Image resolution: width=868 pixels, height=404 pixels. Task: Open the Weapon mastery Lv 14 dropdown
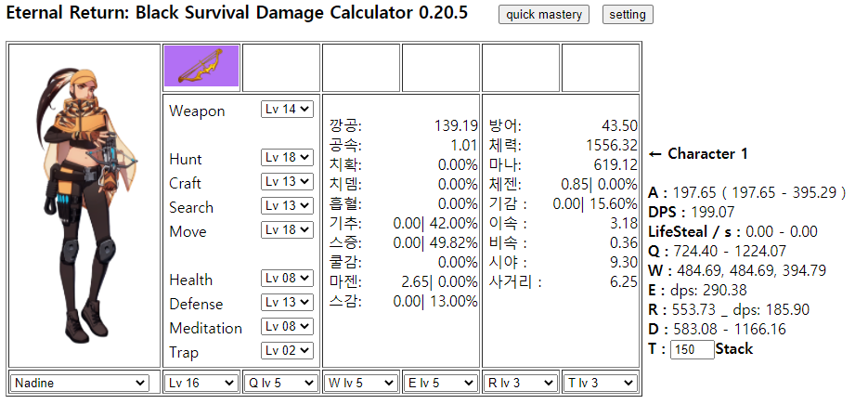[x=287, y=110]
